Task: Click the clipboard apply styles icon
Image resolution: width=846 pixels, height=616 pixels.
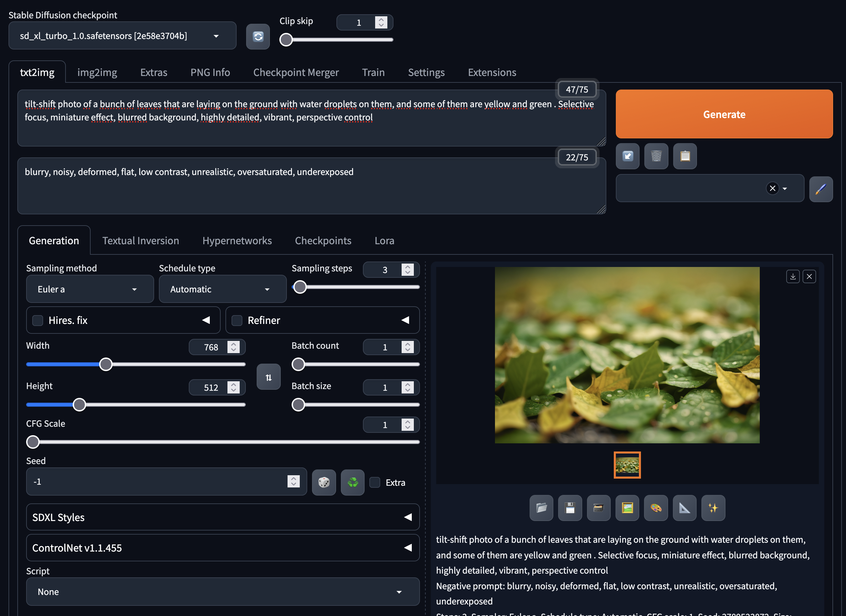Action: click(x=685, y=156)
